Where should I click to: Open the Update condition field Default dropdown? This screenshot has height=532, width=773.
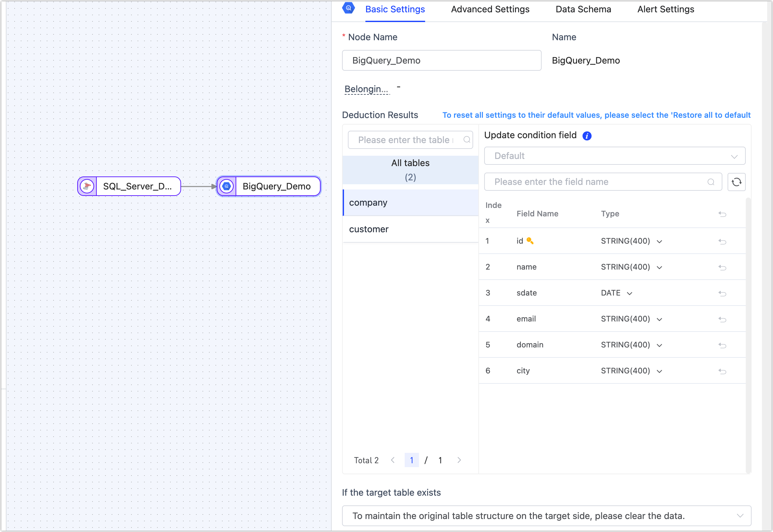(x=614, y=156)
